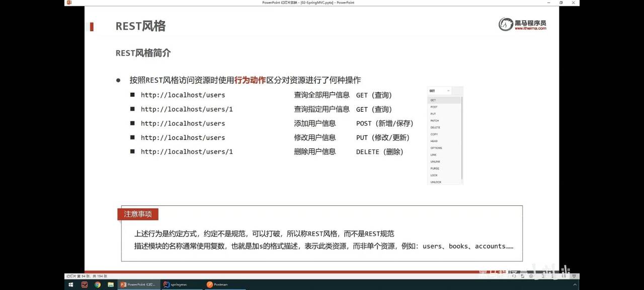
Task: Click users URL in 添加用户信息 row
Action: (x=183, y=123)
